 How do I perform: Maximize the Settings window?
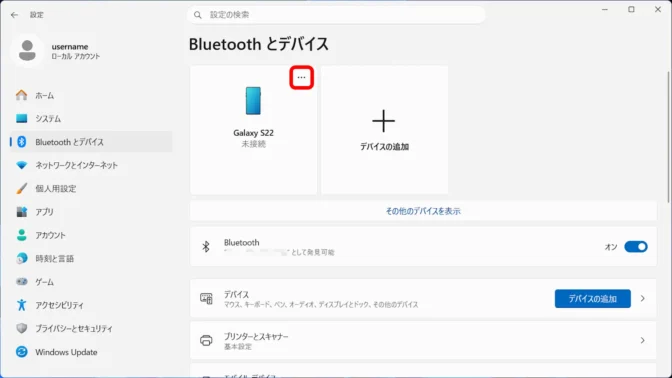click(631, 9)
